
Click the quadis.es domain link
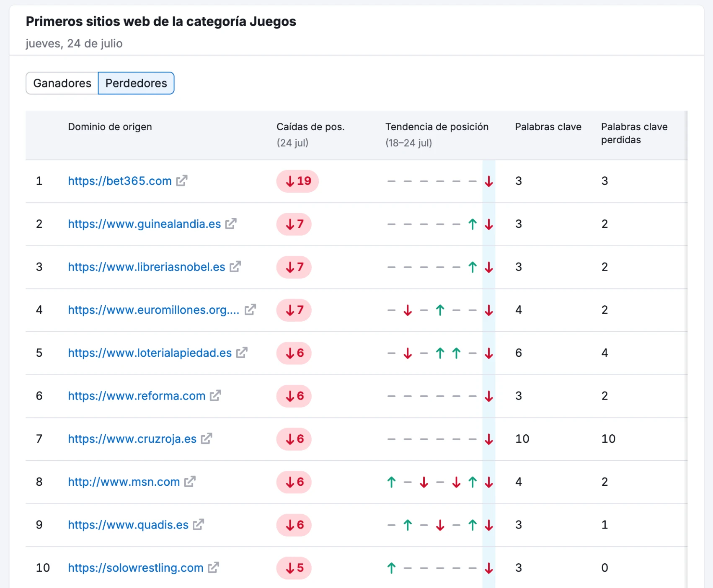[127, 525]
